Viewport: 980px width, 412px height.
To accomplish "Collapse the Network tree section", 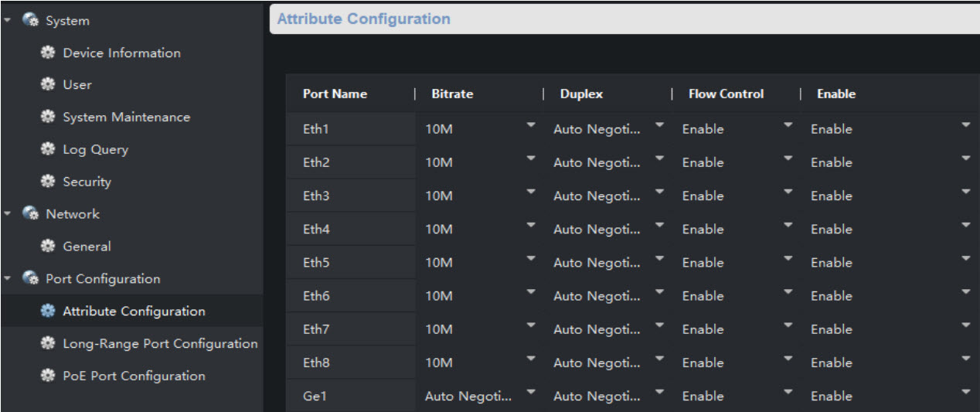I will [7, 214].
